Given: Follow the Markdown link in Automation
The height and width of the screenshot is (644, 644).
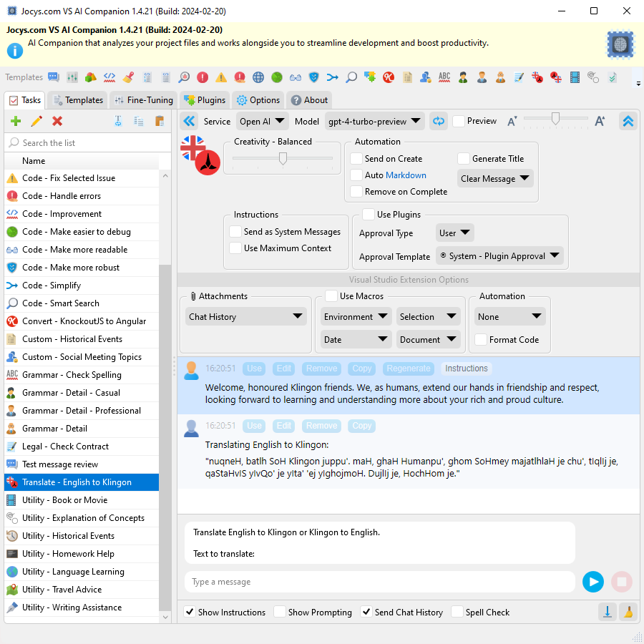Looking at the screenshot, I should pos(407,175).
